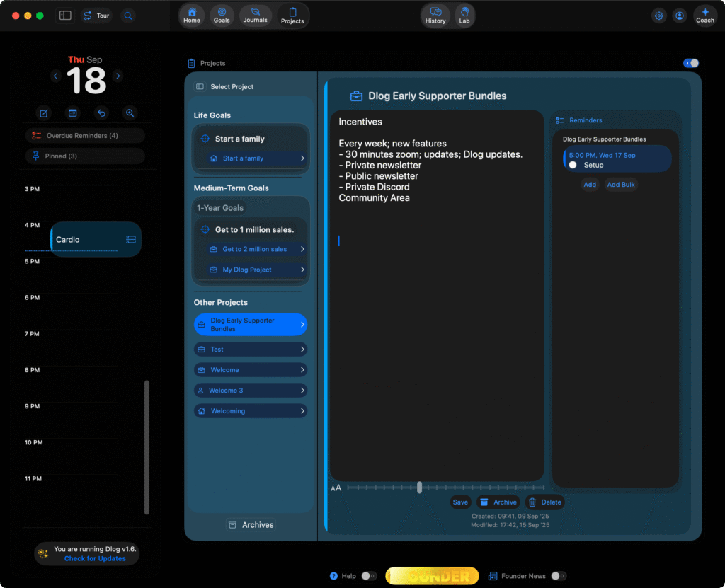Click the new entry compose icon
725x588 pixels.
(43, 113)
